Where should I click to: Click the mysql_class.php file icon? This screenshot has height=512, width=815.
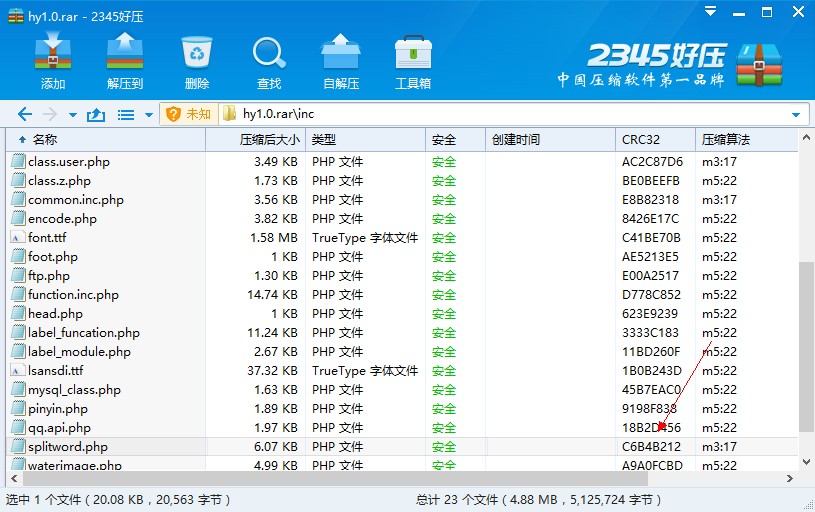coord(18,389)
